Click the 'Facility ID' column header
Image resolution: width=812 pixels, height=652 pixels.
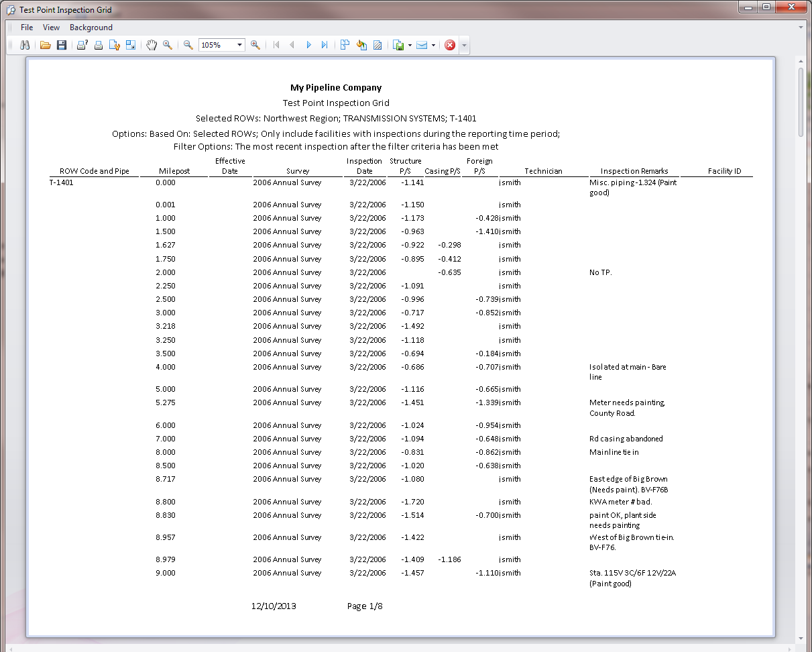(x=725, y=171)
